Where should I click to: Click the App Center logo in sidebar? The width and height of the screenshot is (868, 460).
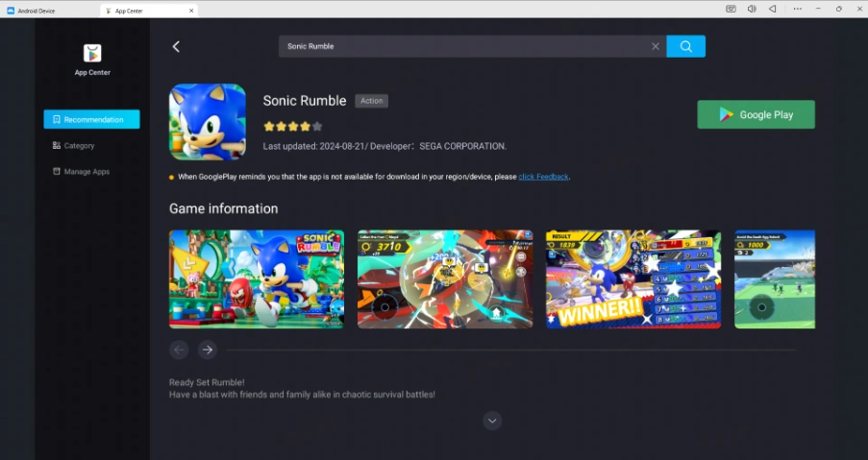(92, 53)
